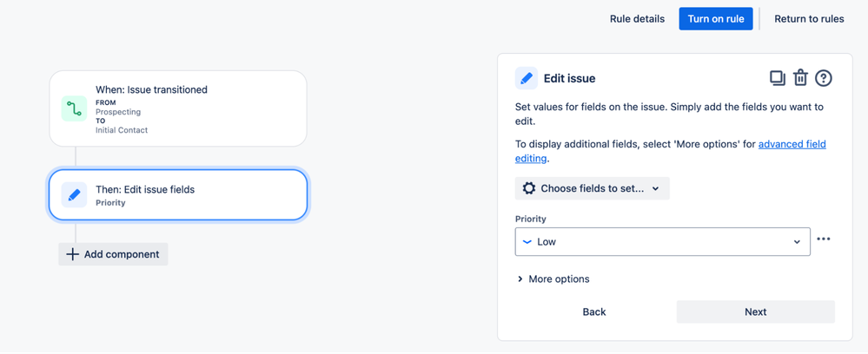The height and width of the screenshot is (354, 868).
Task: Open the Choose fields to set dropdown
Action: tap(592, 188)
